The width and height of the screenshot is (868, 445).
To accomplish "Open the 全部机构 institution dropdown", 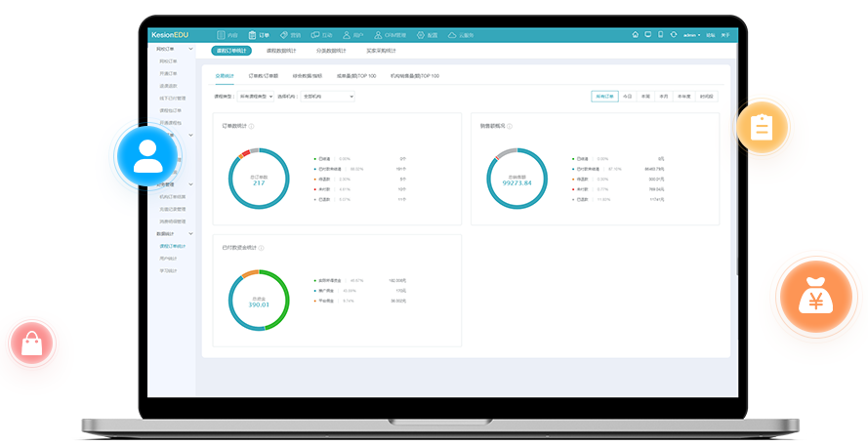I will pos(328,97).
